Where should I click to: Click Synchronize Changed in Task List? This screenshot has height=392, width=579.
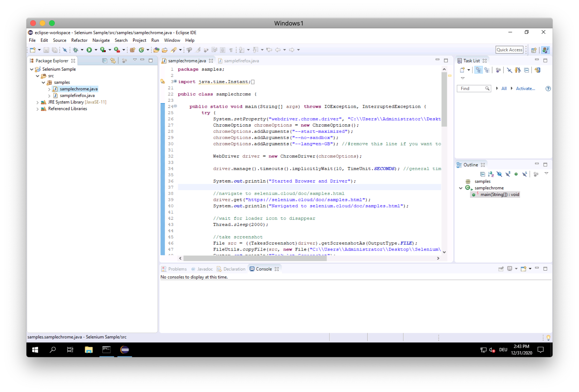pos(537,70)
